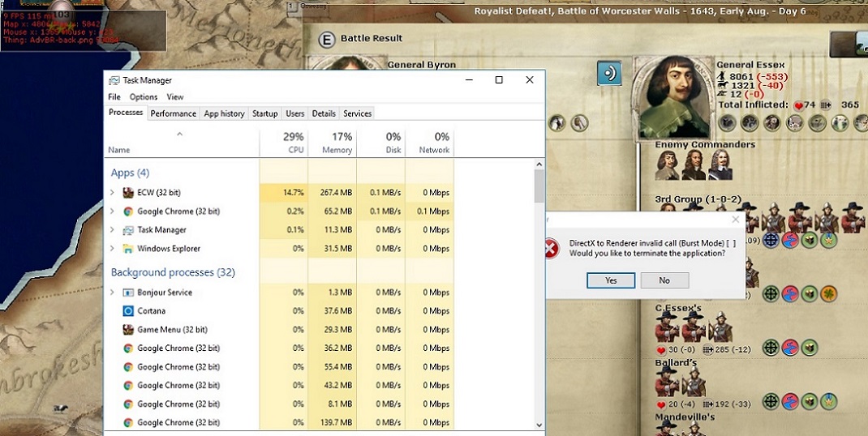Switch to the Performance tab
Image resolution: width=868 pixels, height=436 pixels.
point(174,113)
